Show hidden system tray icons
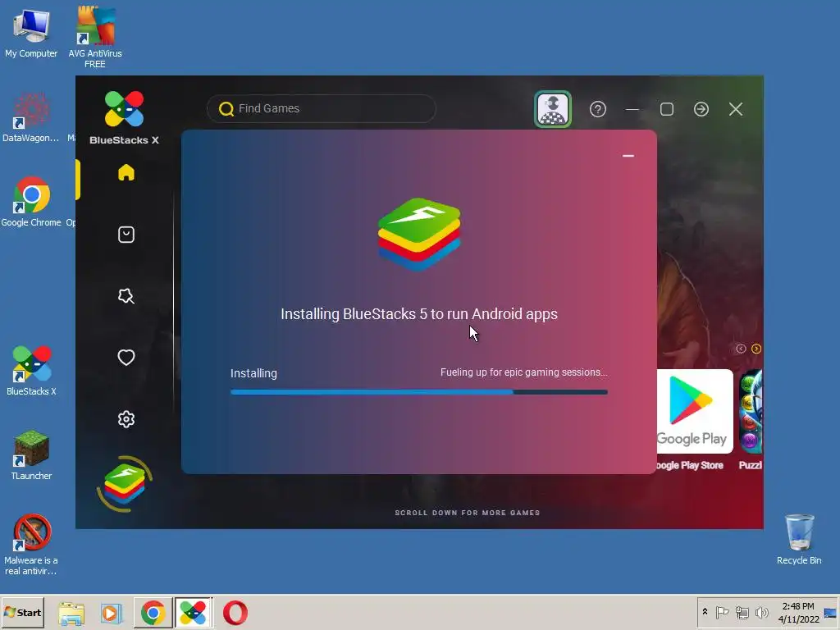The height and width of the screenshot is (630, 840). (705, 612)
